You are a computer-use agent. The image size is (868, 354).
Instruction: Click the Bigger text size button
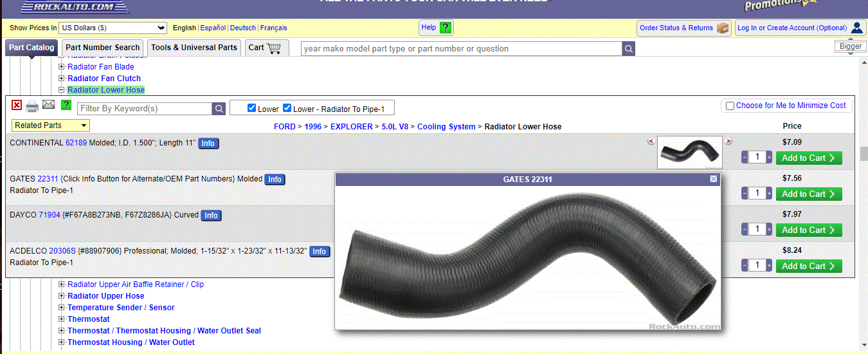click(851, 46)
